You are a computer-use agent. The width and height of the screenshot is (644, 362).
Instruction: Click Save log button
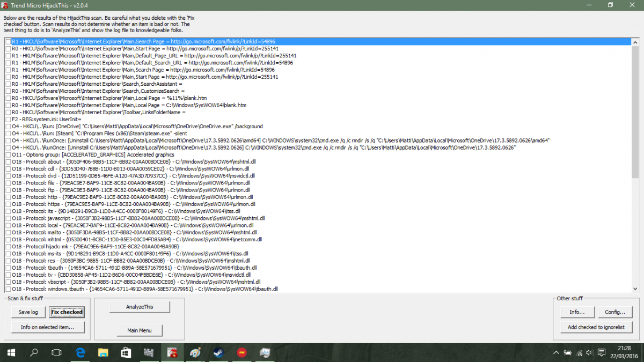coord(28,312)
